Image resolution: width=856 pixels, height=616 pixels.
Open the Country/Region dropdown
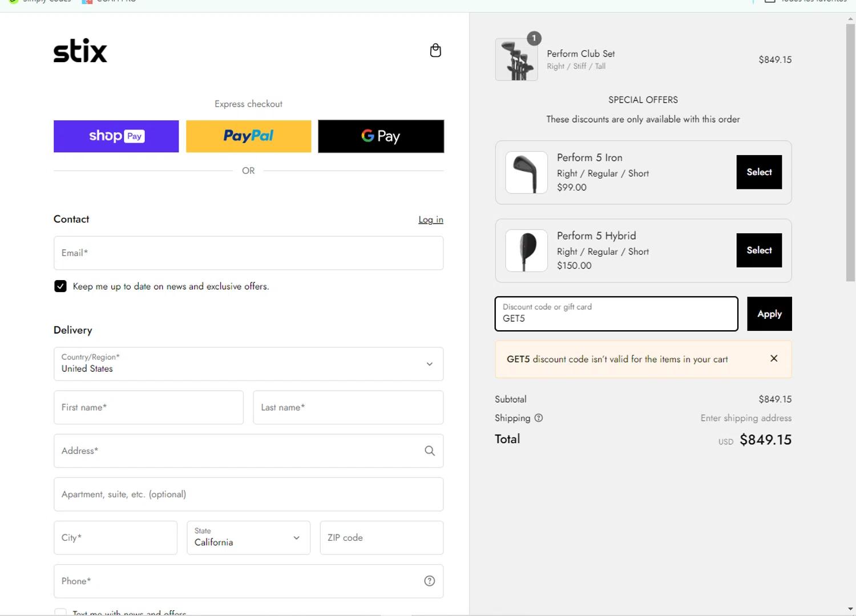248,364
